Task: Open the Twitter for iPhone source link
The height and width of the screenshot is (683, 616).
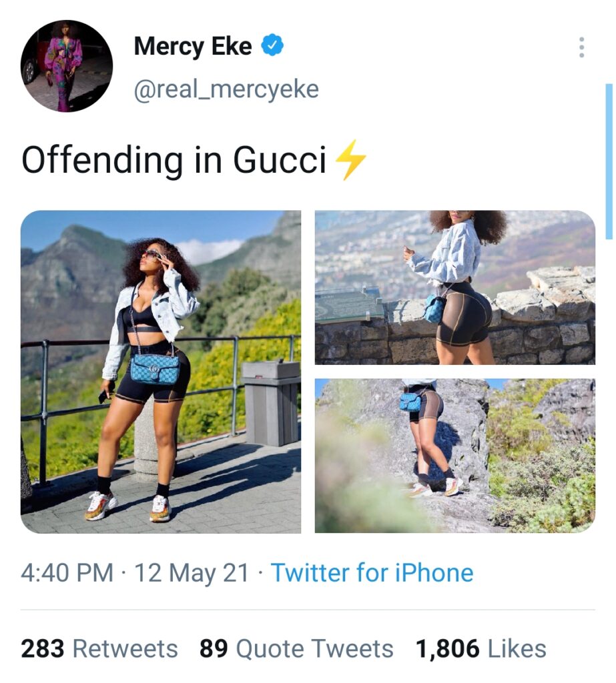Action: coord(372,573)
